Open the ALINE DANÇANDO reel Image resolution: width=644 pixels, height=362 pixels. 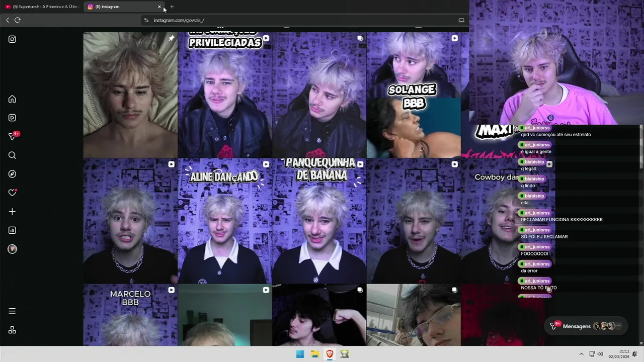pyautogui.click(x=225, y=221)
